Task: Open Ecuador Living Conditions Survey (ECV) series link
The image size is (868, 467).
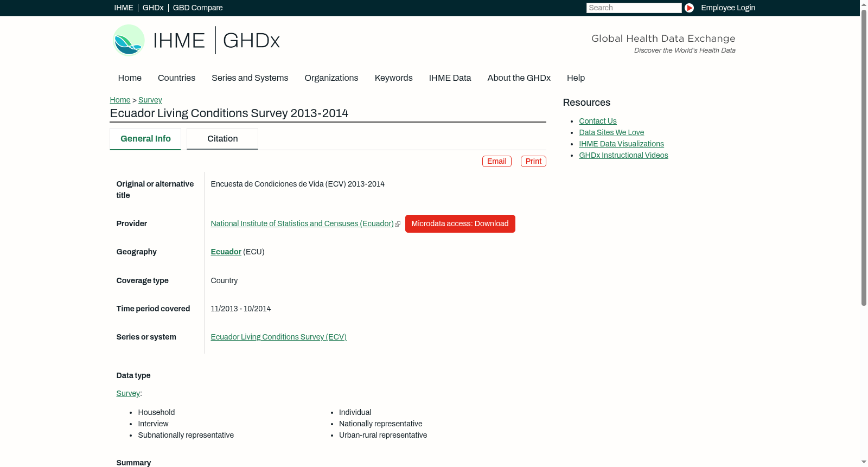Action: click(279, 337)
